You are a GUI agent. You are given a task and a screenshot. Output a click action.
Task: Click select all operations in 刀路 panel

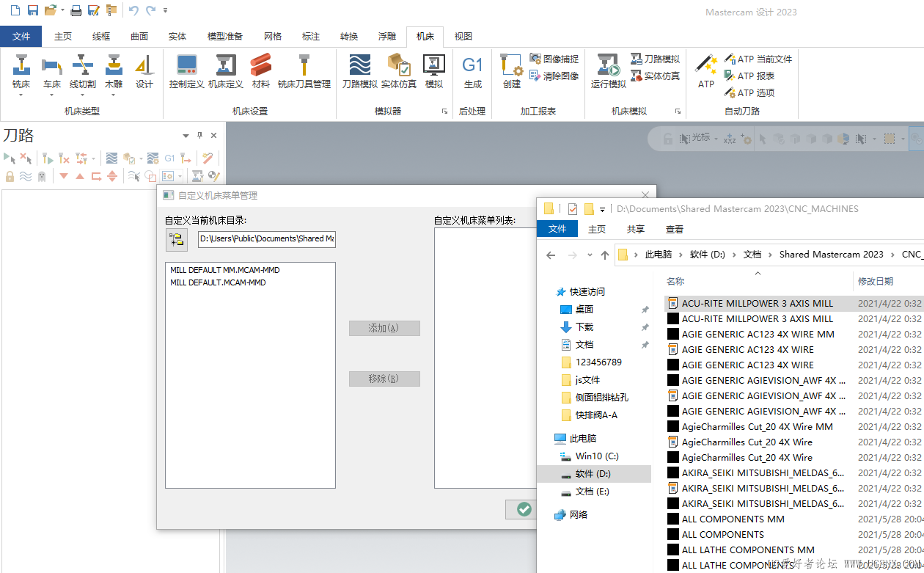(x=10, y=158)
